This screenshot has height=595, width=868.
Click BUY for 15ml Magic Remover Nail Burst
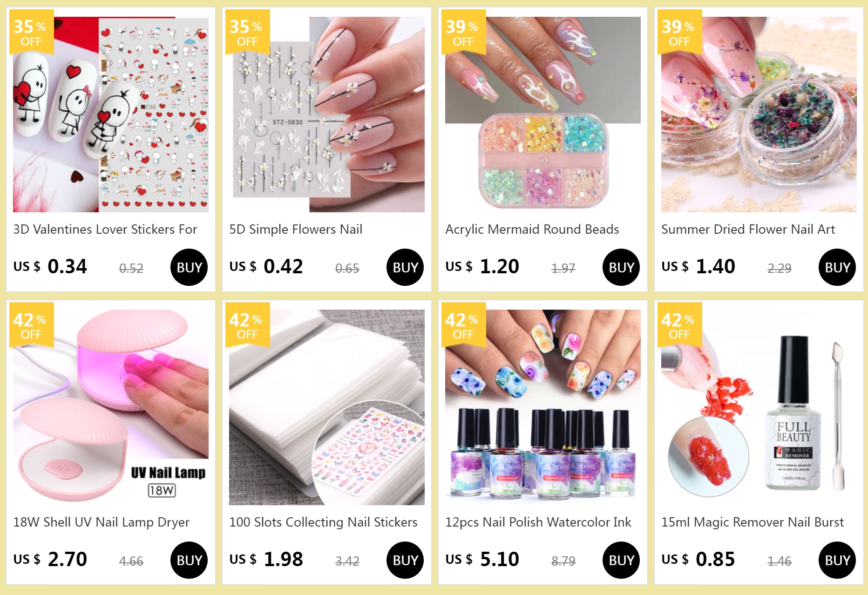(x=837, y=560)
